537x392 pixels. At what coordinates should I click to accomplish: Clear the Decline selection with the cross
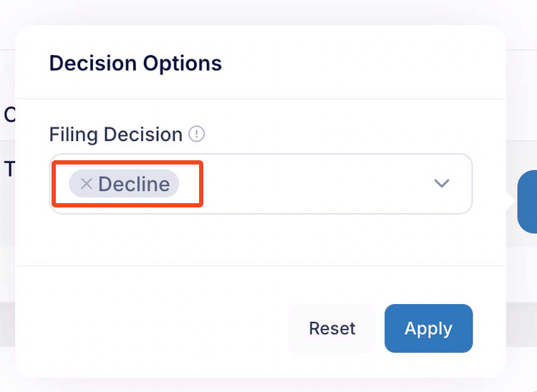pos(87,184)
